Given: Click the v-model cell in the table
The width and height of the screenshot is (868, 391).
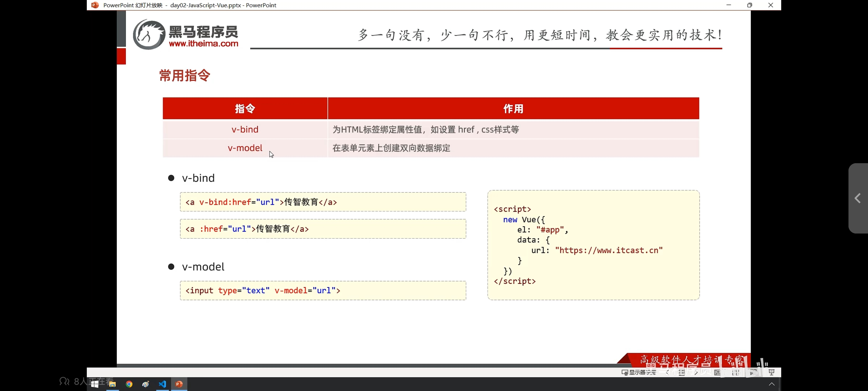Looking at the screenshot, I should click(245, 148).
